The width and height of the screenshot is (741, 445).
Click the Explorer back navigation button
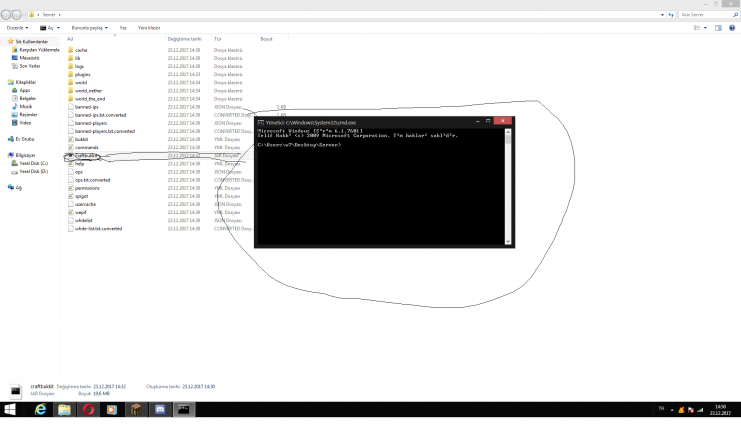click(6, 15)
